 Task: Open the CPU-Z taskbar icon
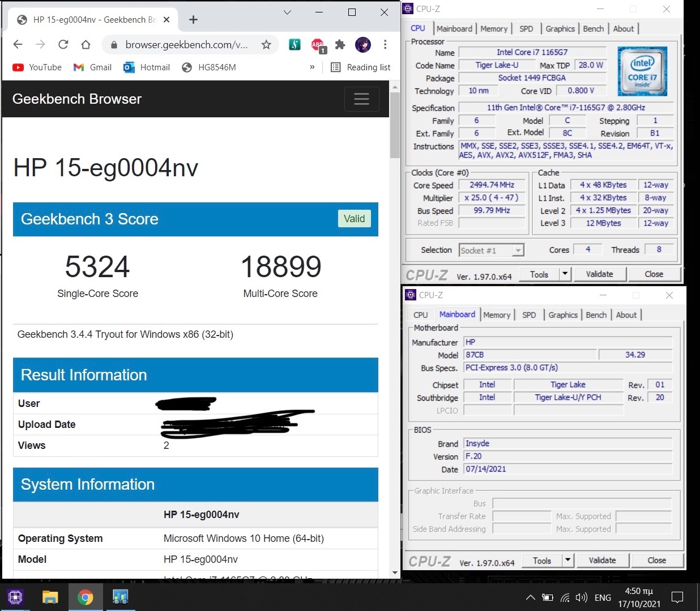pos(15,597)
